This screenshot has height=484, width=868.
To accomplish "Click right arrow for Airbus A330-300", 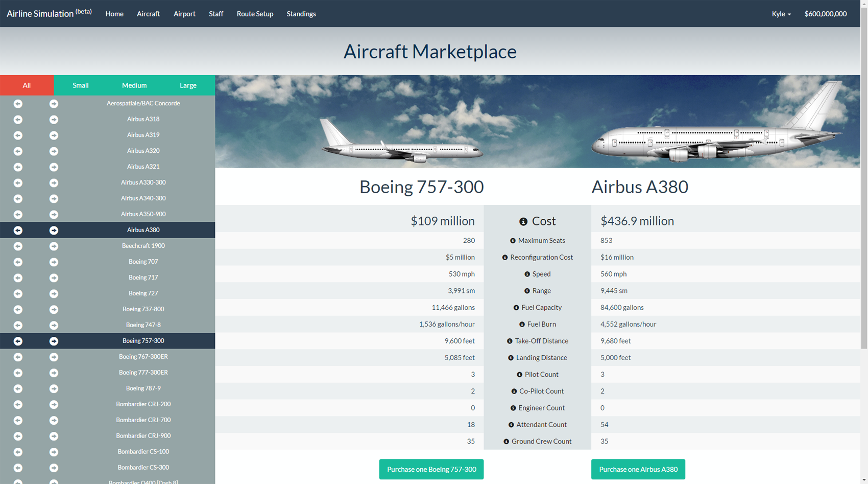I will tap(54, 183).
